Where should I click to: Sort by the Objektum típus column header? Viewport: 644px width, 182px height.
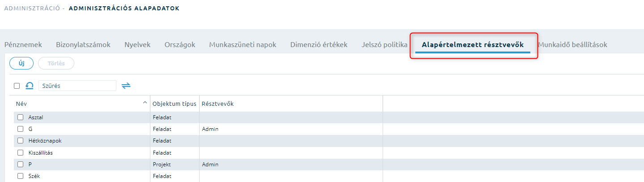(x=175, y=104)
